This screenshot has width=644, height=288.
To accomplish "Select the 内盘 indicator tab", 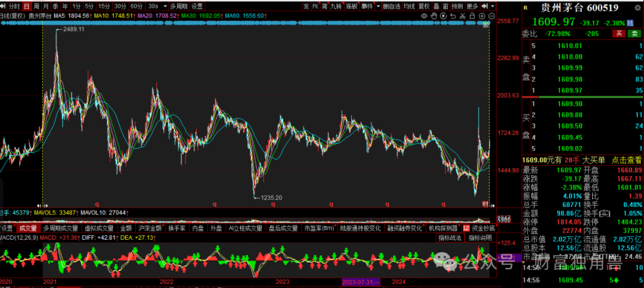I will click(198, 228).
